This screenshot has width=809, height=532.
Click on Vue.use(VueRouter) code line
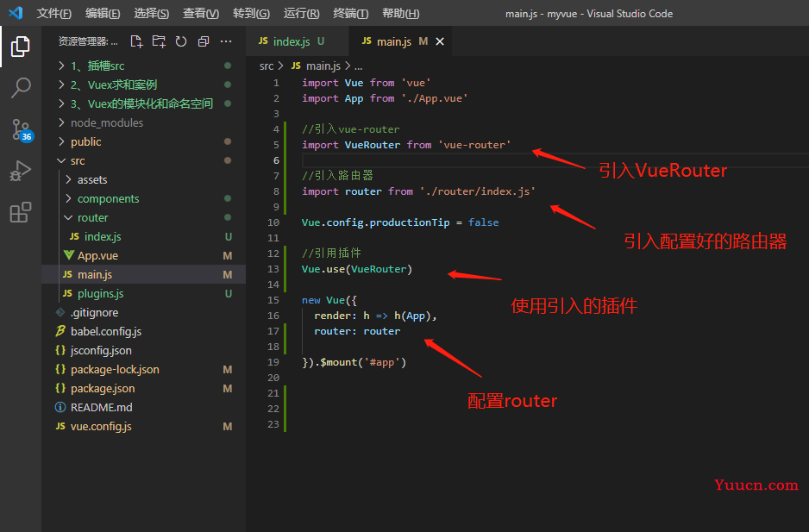pos(357,269)
